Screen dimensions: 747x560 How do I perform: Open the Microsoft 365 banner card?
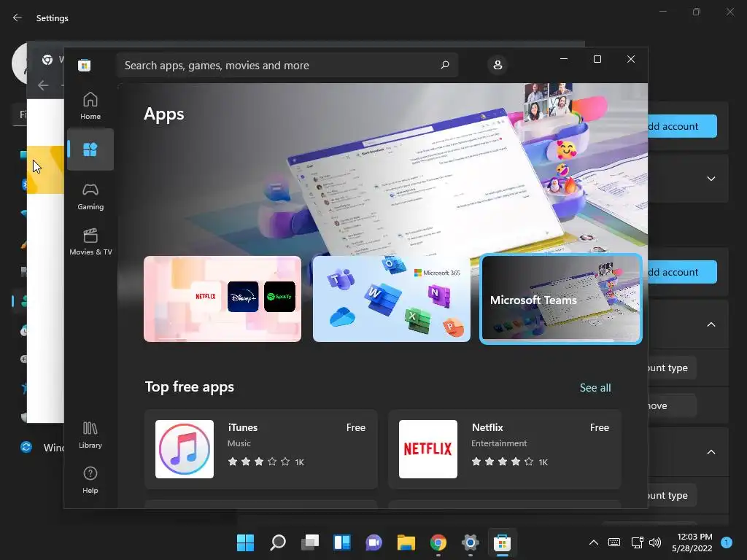392,299
